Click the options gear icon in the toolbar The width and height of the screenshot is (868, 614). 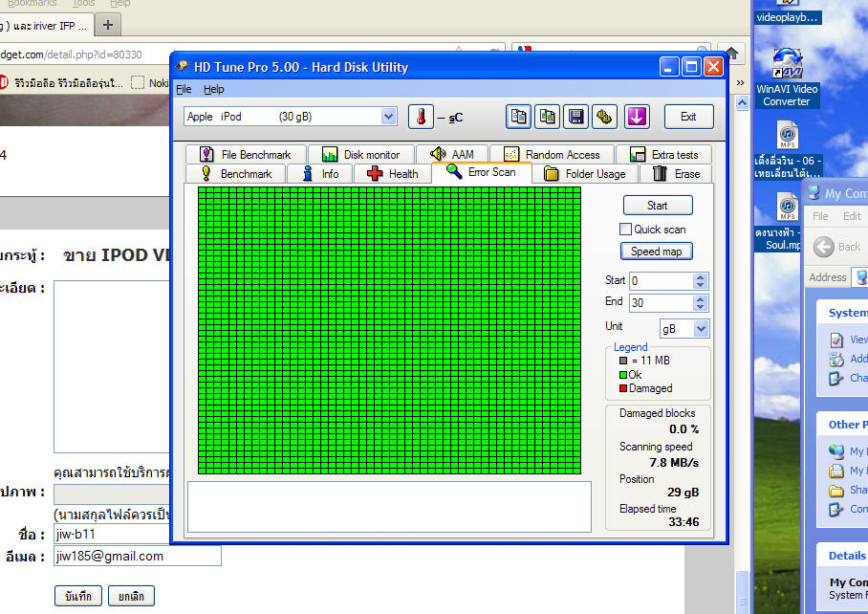pos(604,117)
